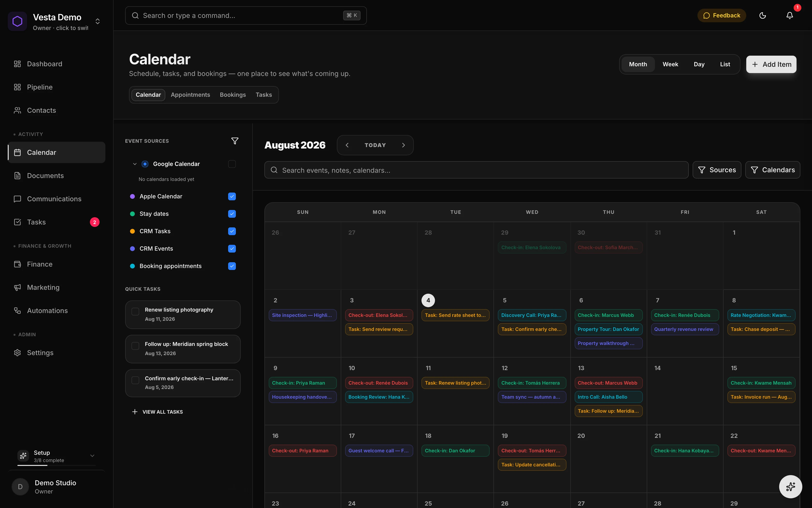Check off Follow up: Meridian spring block

click(x=135, y=346)
